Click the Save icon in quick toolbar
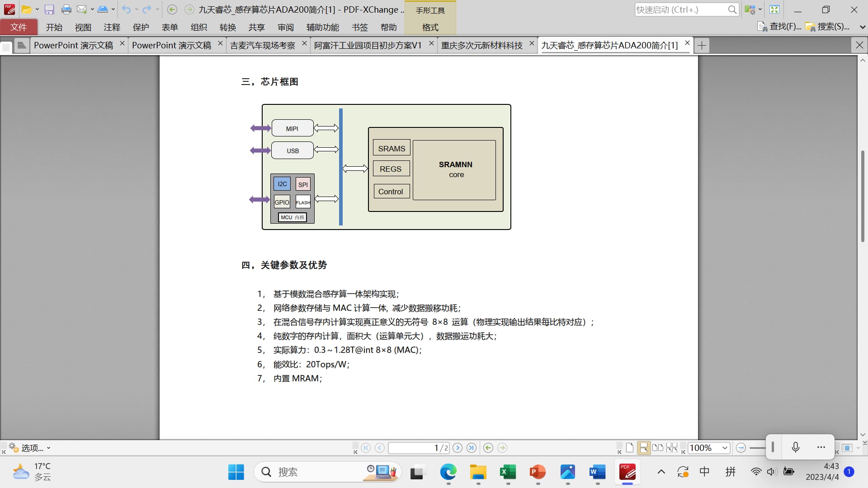 [49, 9]
